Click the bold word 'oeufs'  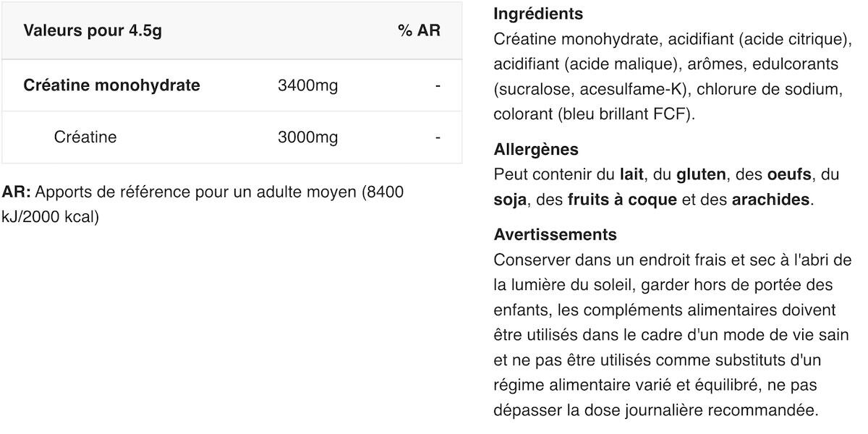pyautogui.click(x=789, y=174)
